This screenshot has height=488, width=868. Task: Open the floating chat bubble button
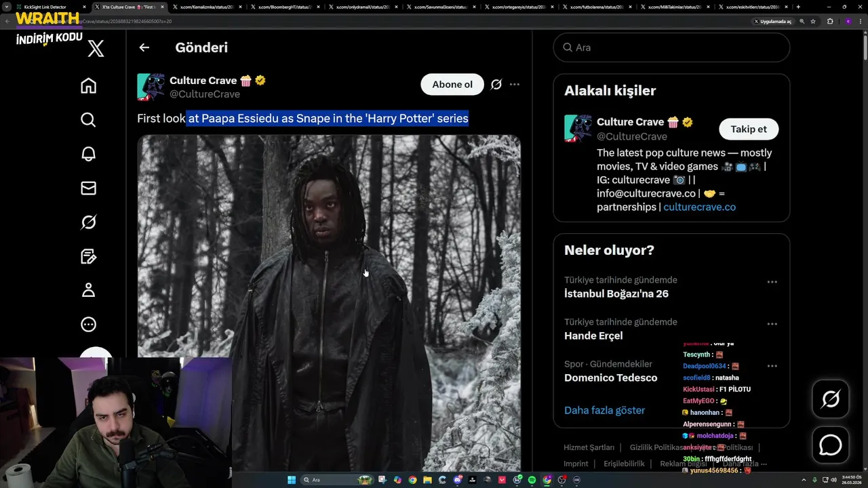[831, 445]
